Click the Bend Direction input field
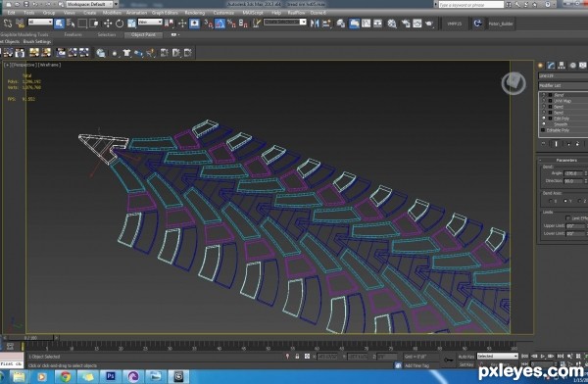588x384 pixels. click(573, 181)
